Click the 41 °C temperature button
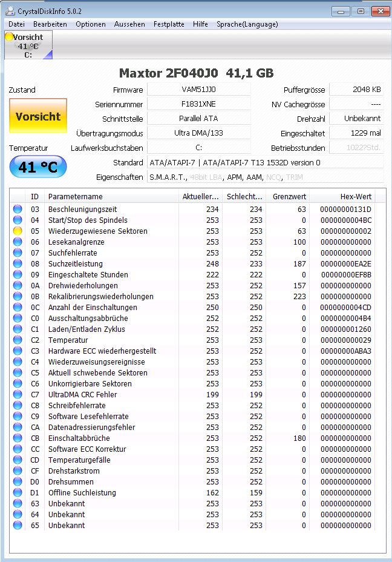 38,167
